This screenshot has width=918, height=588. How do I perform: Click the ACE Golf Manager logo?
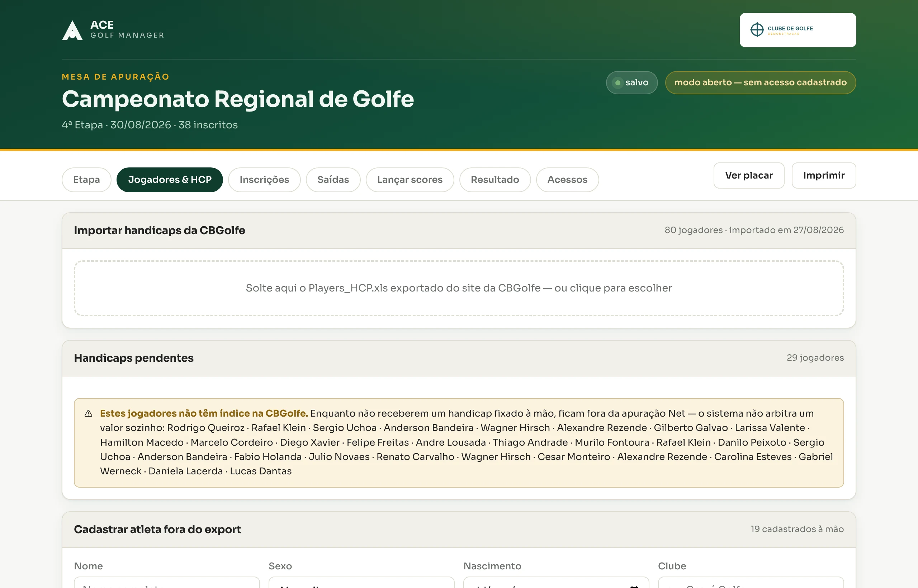point(113,30)
